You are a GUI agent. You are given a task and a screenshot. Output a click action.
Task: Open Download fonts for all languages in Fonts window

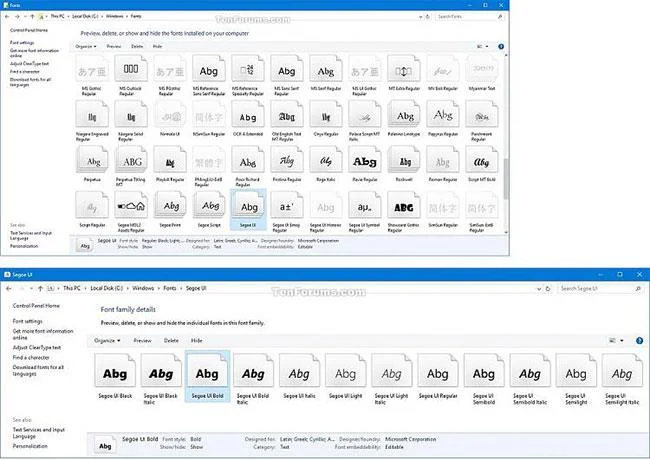click(x=30, y=82)
